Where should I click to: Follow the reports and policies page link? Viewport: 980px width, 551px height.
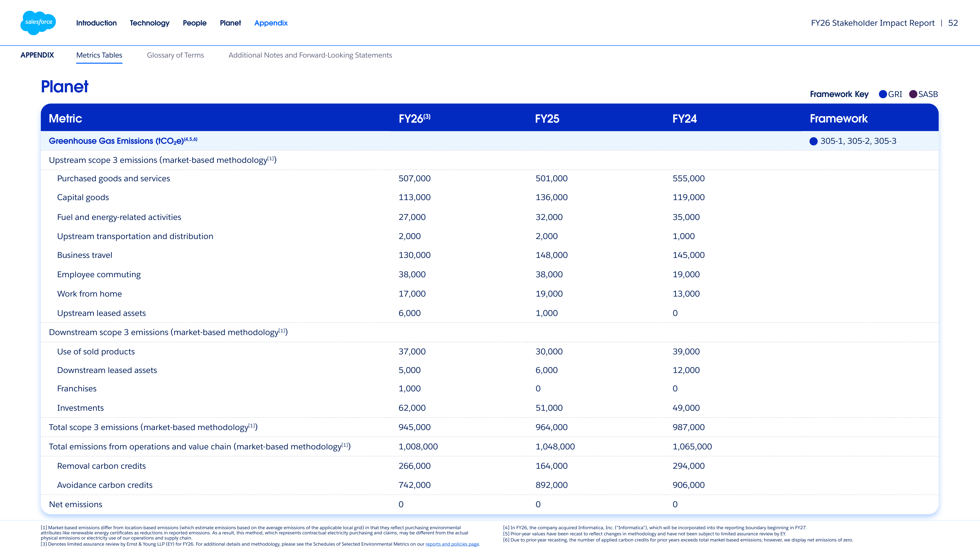452,544
